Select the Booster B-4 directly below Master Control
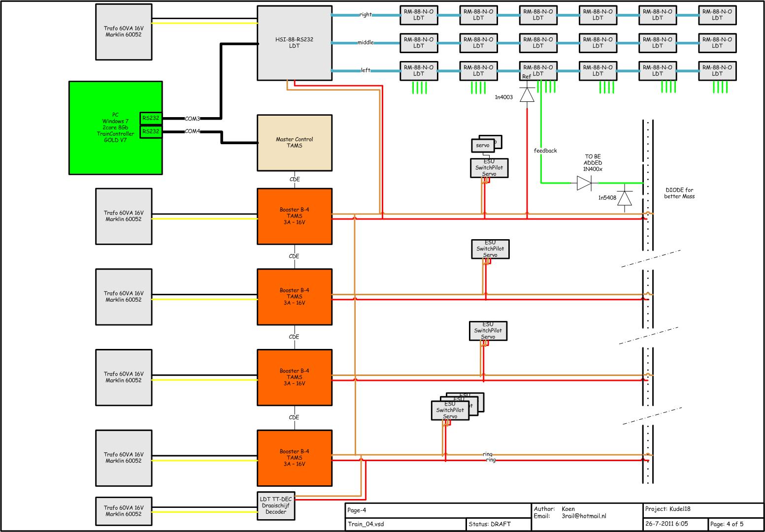 click(295, 216)
